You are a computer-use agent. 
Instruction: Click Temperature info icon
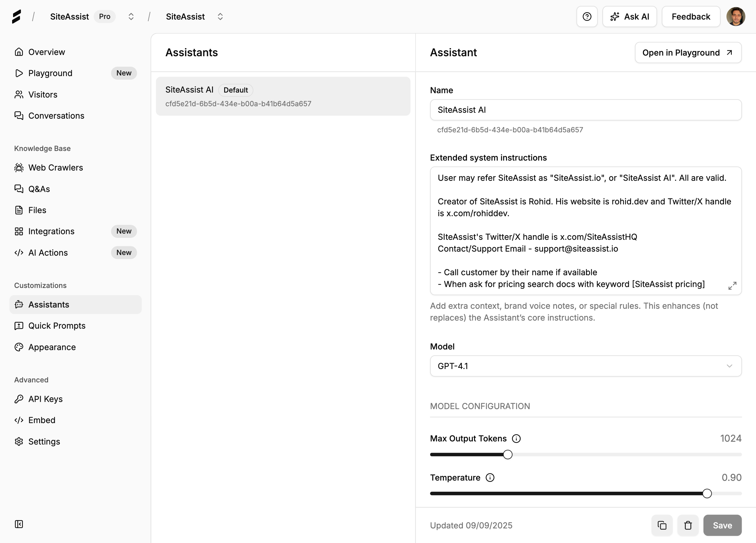pos(490,478)
